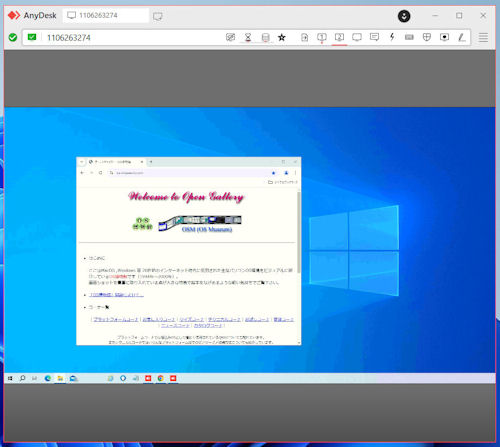Switch to remote monitor 1
Viewport: 500px width, 447px height.
(322, 37)
